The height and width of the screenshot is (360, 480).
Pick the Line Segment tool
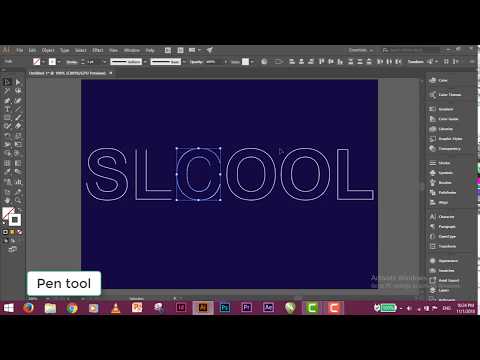(18, 109)
